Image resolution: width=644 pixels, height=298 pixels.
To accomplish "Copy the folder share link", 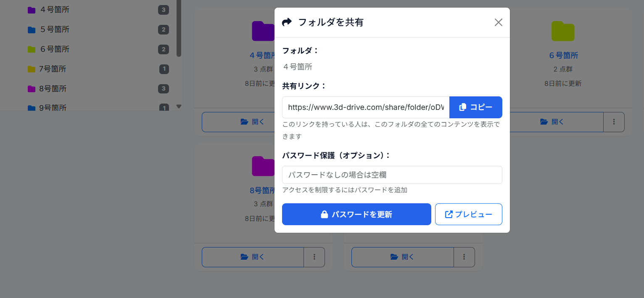I will point(476,107).
